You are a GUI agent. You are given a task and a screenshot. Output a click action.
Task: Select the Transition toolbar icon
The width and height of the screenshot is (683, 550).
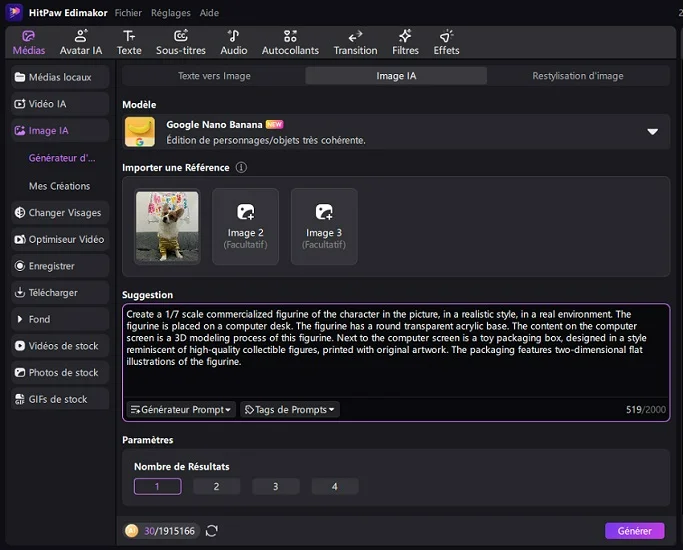pos(355,36)
